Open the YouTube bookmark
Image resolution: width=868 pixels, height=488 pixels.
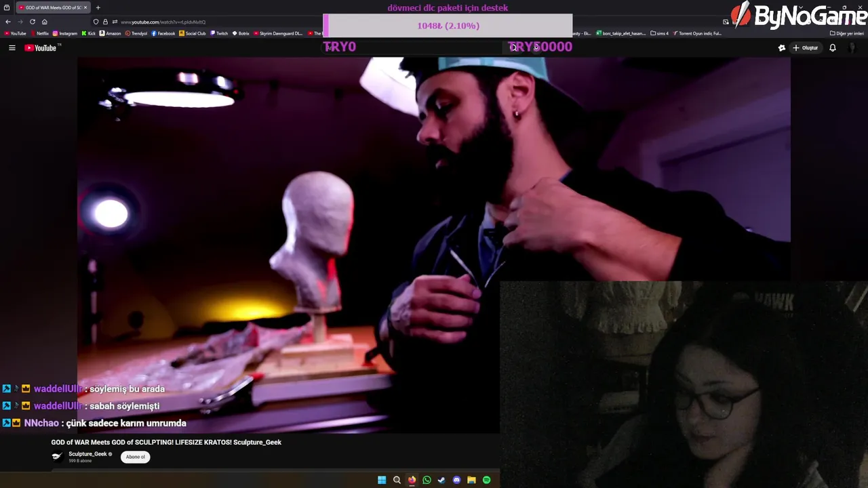[15, 33]
